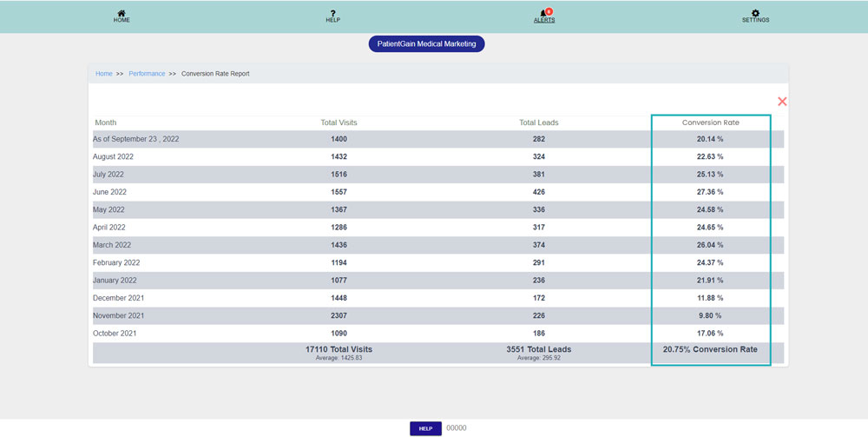Image resolution: width=868 pixels, height=437 pixels.
Task: Follow the Home breadcrumb link
Action: (x=103, y=74)
